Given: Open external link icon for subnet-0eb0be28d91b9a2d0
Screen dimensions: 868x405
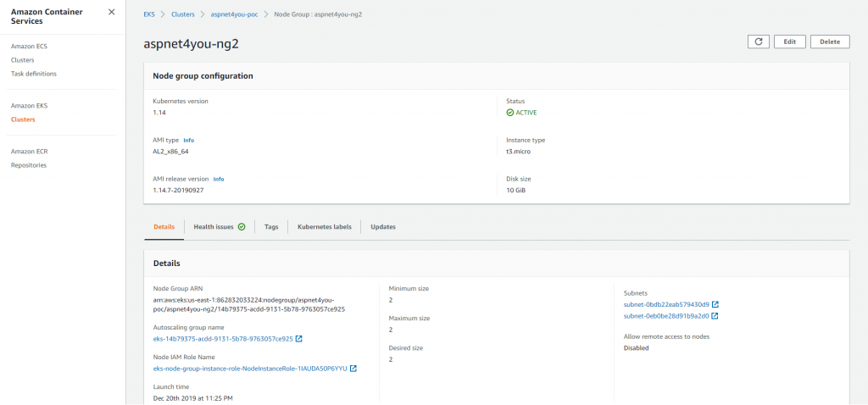Looking at the screenshot, I should [715, 316].
